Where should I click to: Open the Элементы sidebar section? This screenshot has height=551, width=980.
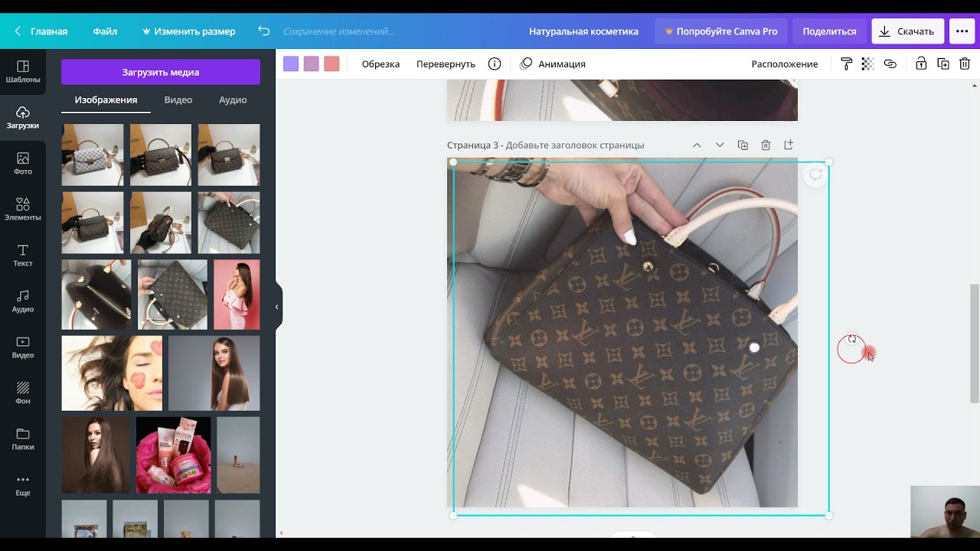23,210
